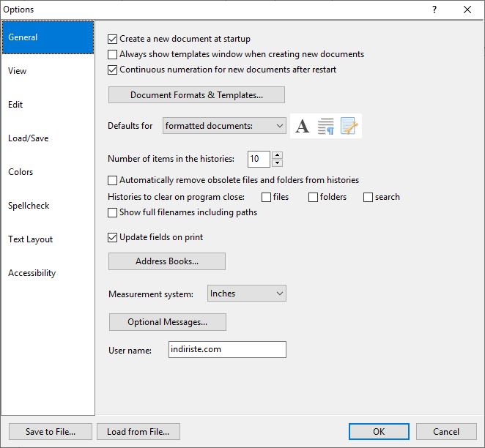Click Load from File button

click(138, 432)
